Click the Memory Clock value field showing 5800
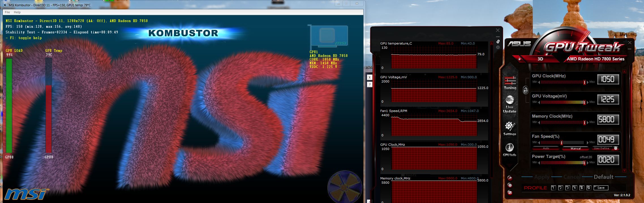 608,120
